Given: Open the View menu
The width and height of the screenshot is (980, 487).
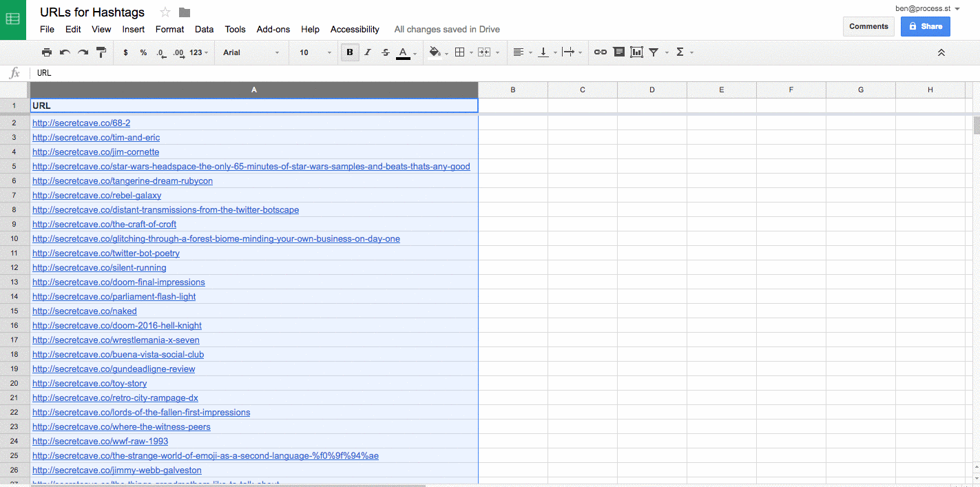Looking at the screenshot, I should tap(101, 30).
